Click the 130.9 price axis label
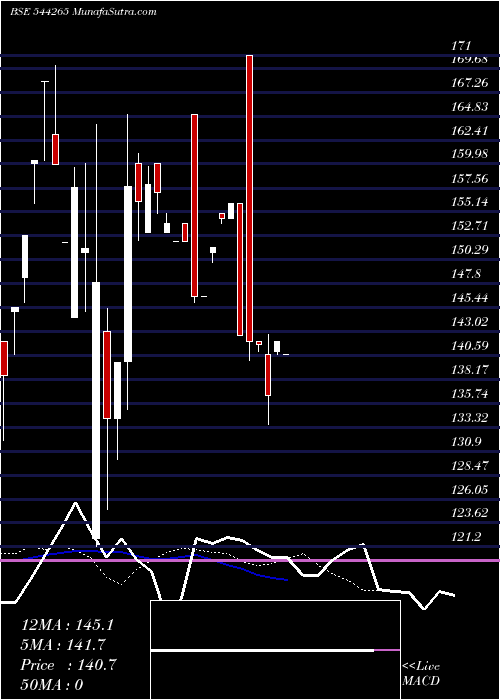500x700 pixels. tap(466, 442)
